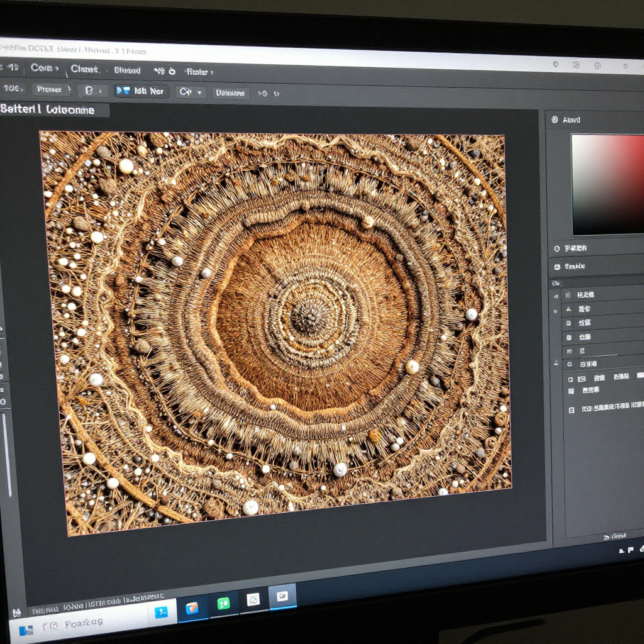Expand the arrow beside the 'Cem' menu
This screenshot has width=644, height=644.
coord(57,69)
